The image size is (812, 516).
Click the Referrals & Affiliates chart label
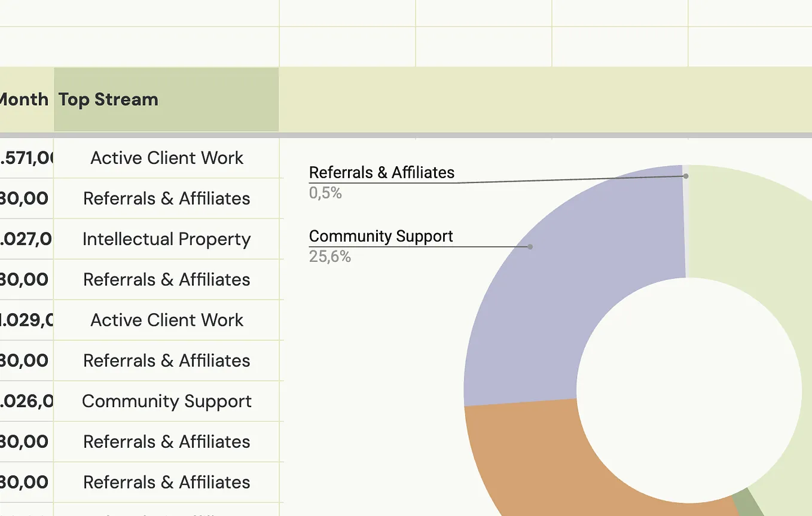381,173
